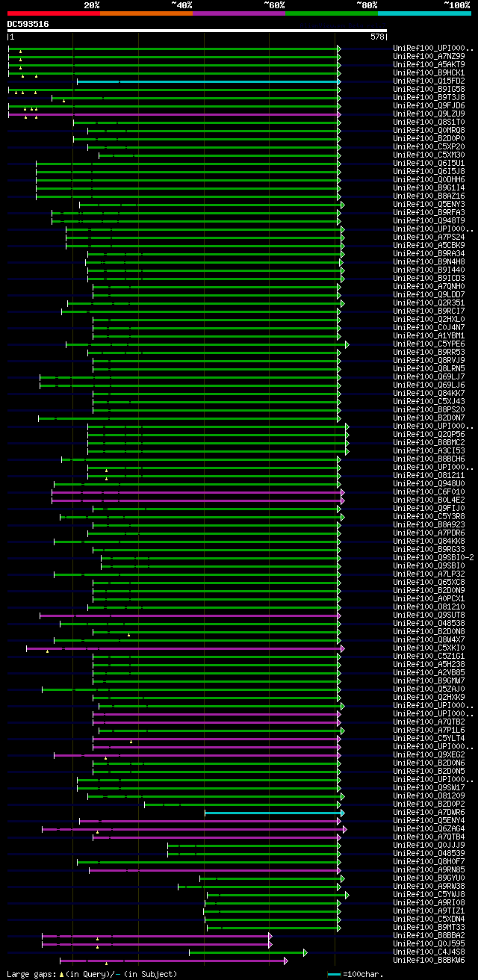Select hit label UniRef100_C5YWJ8
The image size is (478, 980).
coord(429,895)
